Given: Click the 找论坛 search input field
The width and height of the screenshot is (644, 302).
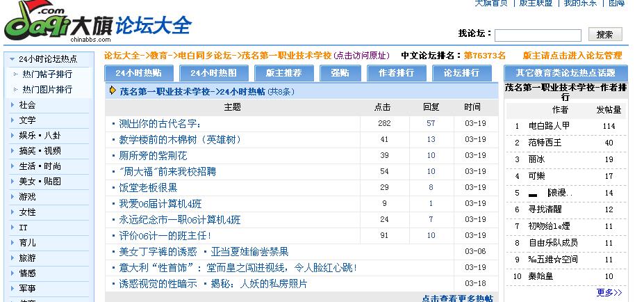Looking at the screenshot, I should 537,35.
